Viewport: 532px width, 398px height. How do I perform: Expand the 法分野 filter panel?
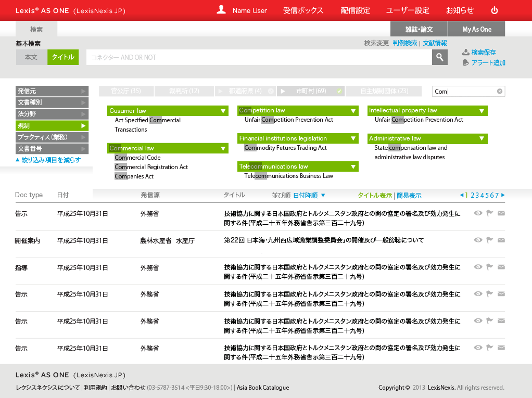(x=52, y=114)
